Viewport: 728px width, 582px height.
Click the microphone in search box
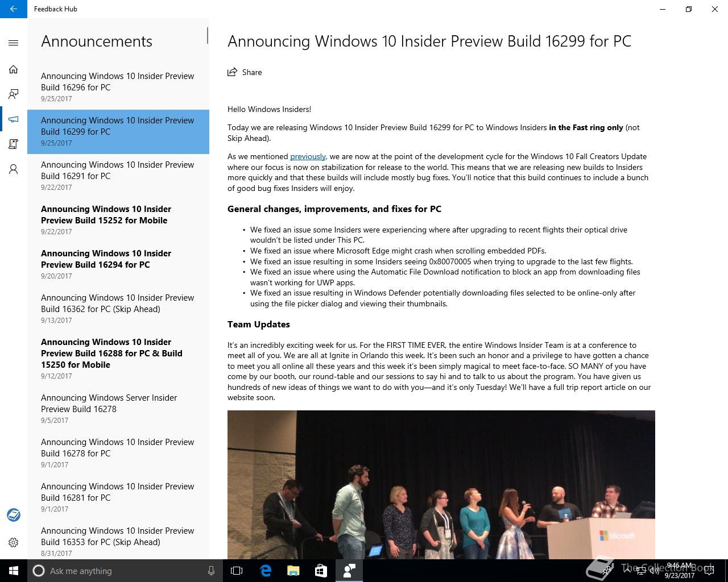(x=211, y=571)
